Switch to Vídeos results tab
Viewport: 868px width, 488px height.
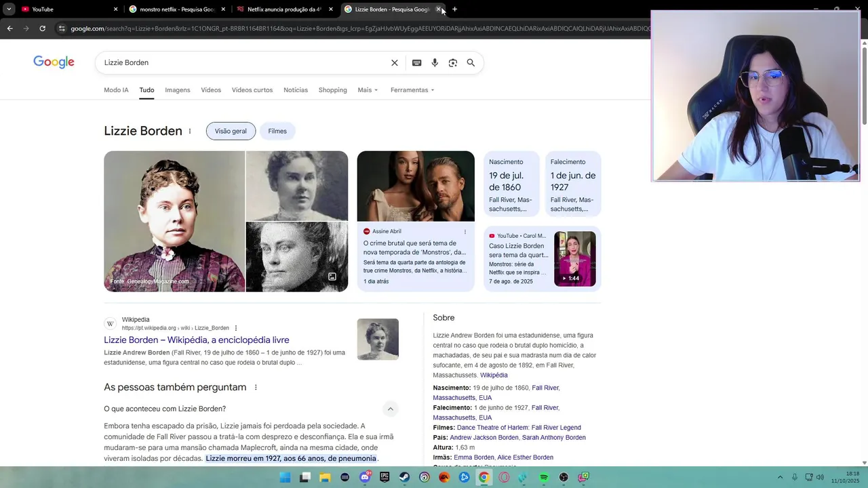point(211,90)
